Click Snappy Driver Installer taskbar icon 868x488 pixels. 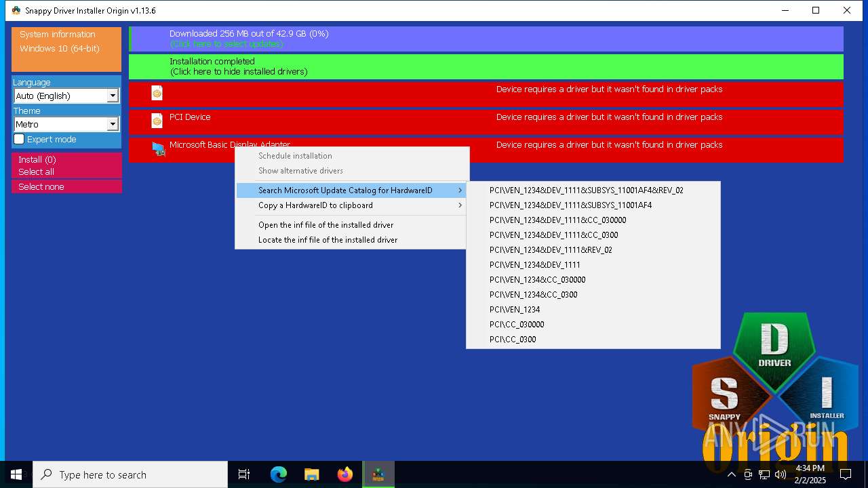[x=378, y=474]
